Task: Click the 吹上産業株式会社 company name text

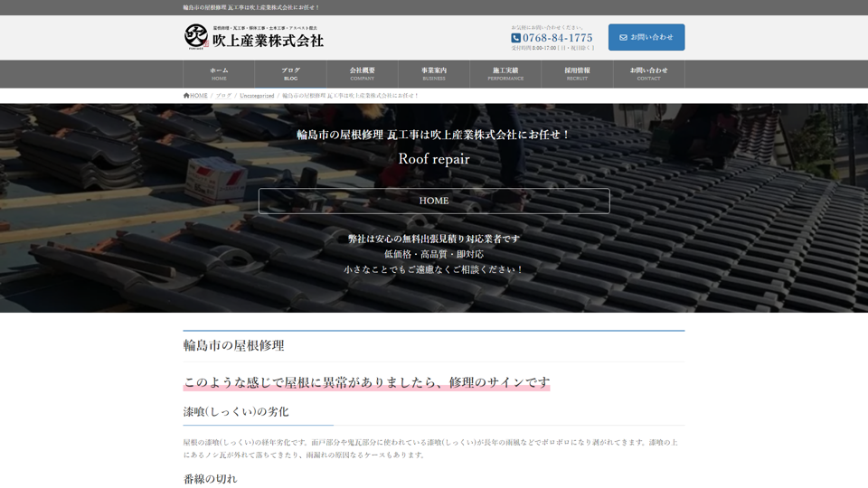Action: (x=268, y=41)
